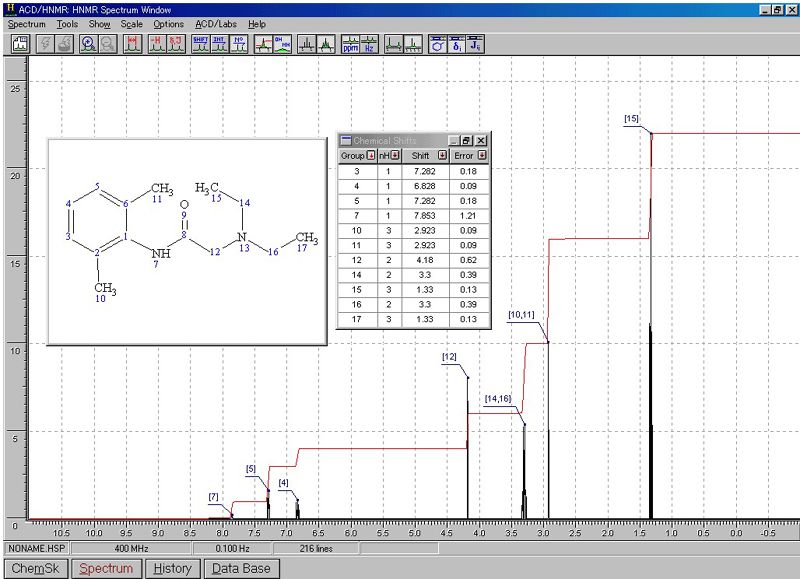
Task: Sort by Shift column arrow
Action: pyautogui.click(x=442, y=156)
